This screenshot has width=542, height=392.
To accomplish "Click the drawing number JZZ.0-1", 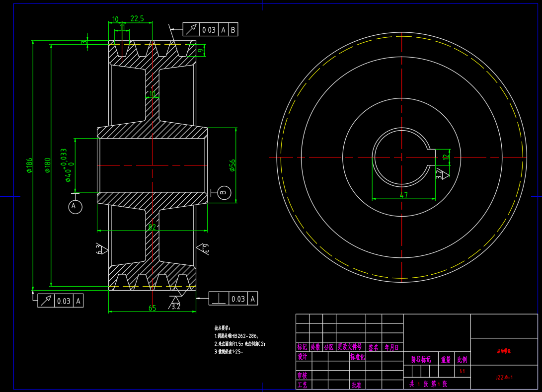I will (x=504, y=378).
